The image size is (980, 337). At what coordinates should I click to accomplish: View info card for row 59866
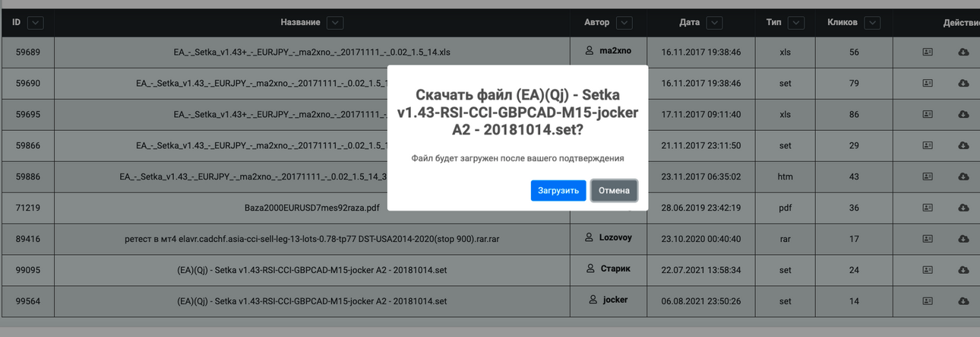tap(928, 145)
